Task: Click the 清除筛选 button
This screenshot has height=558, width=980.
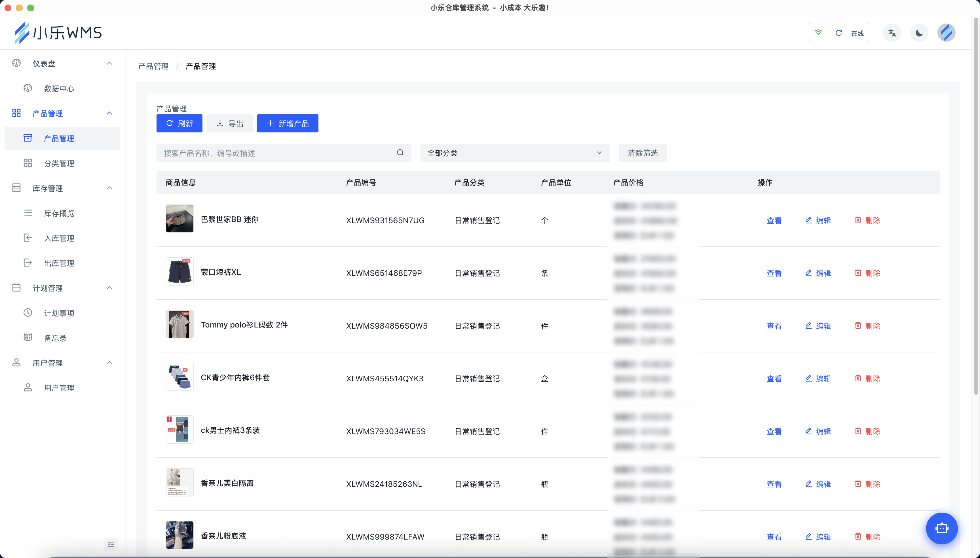Action: (642, 153)
